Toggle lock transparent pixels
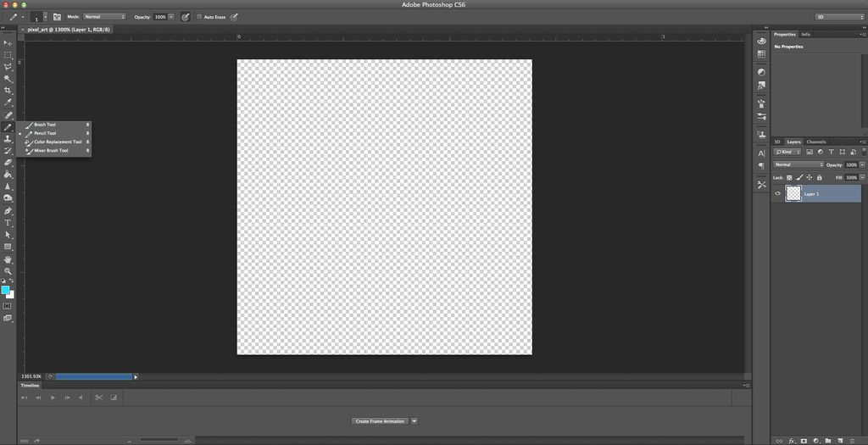 (790, 178)
